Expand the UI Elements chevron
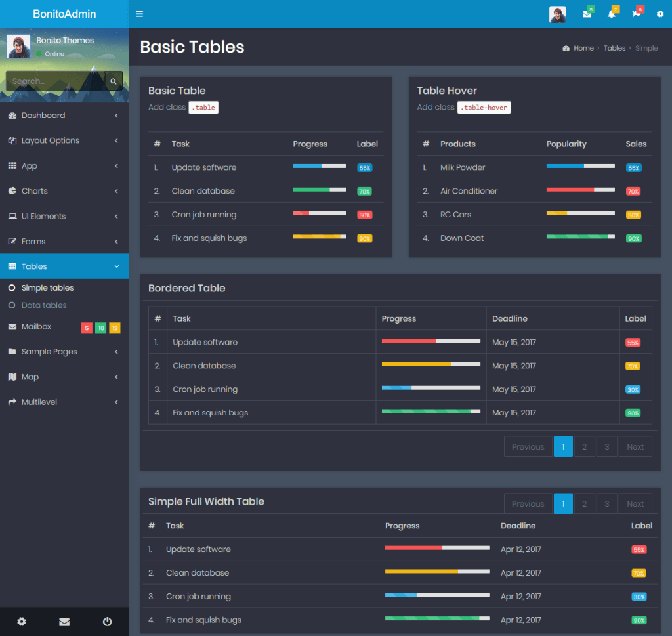The height and width of the screenshot is (636, 672). click(117, 217)
